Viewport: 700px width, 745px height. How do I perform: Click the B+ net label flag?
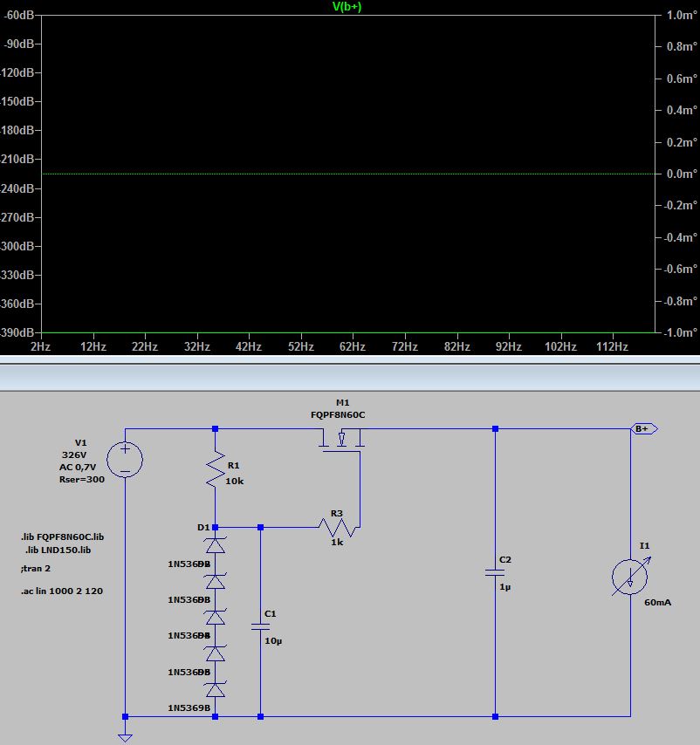pyautogui.click(x=644, y=428)
